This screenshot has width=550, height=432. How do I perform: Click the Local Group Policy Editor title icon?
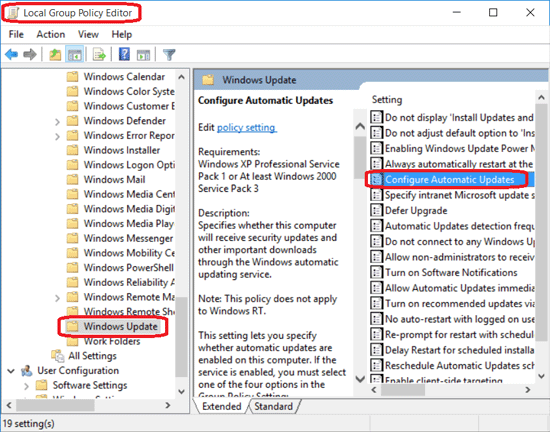pos(13,13)
